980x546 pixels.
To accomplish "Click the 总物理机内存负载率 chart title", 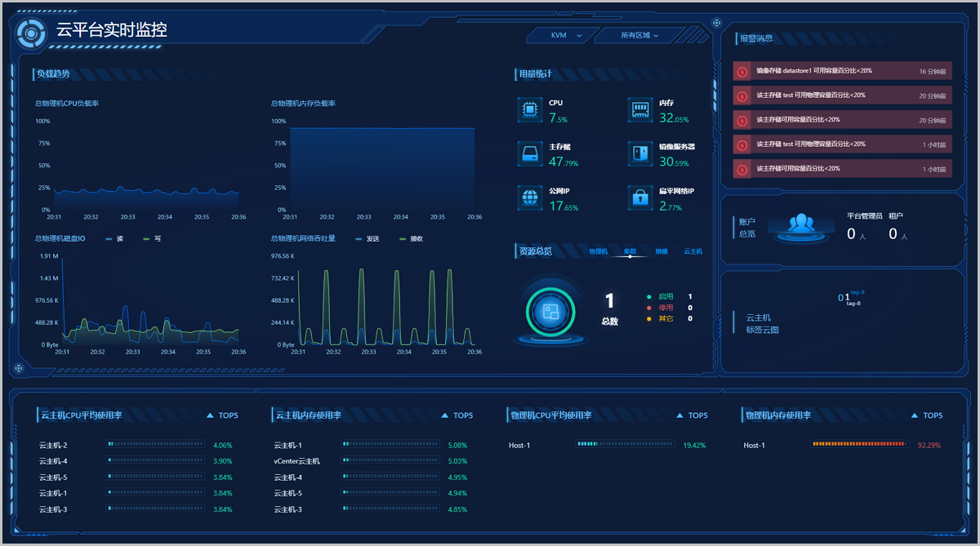I will (304, 104).
